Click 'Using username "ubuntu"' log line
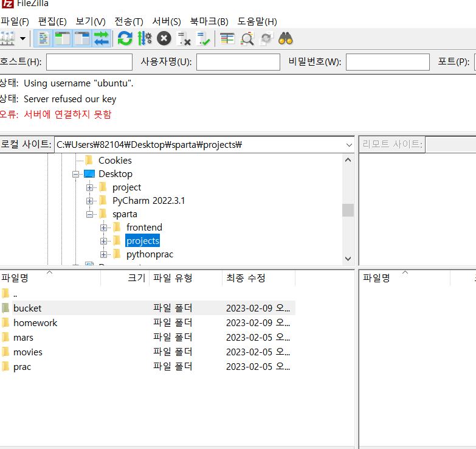Image resolution: width=476 pixels, height=449 pixels. (78, 83)
